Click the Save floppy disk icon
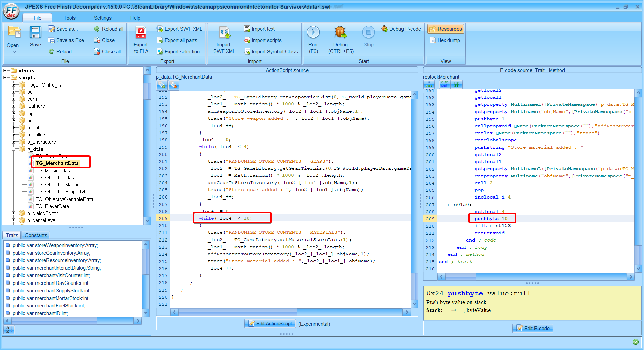This screenshot has height=350, width=644. pos(35,32)
